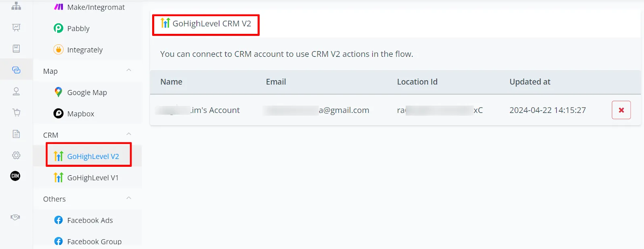This screenshot has width=644, height=249.
Task: Open the organization chart sidebar icon
Action: (16, 6)
